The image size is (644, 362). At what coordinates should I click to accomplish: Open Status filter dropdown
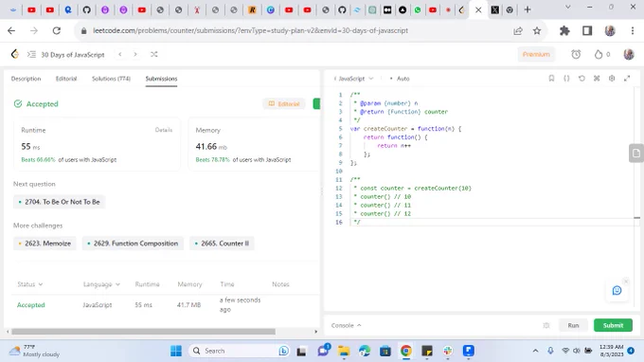(30, 284)
